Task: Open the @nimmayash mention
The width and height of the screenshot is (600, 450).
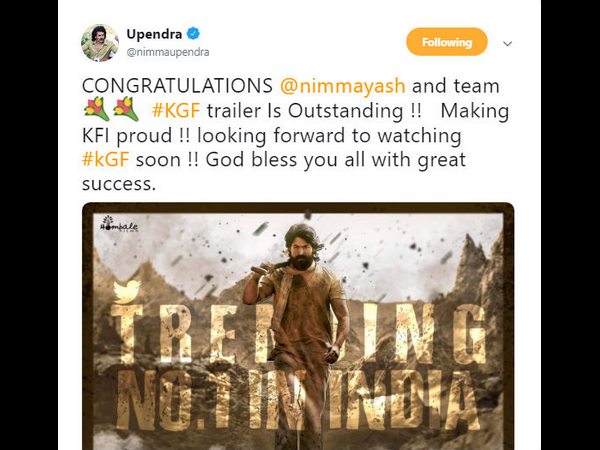Action: (342, 86)
